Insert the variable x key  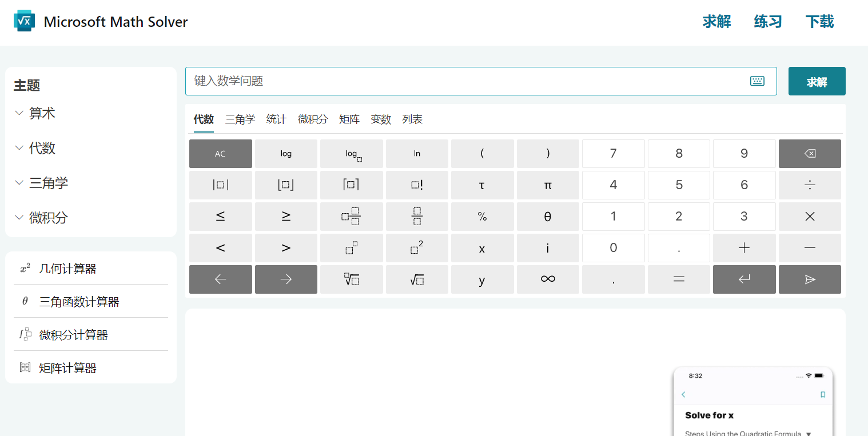point(482,248)
